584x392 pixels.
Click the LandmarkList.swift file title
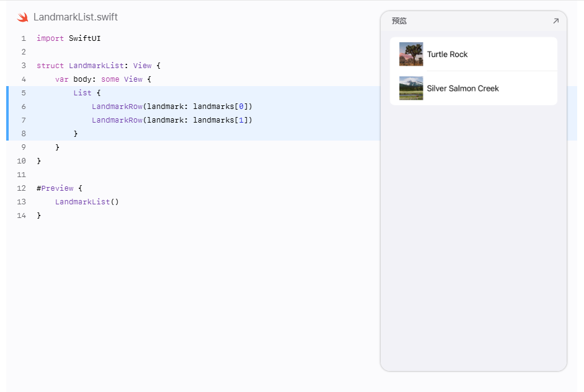pos(76,17)
